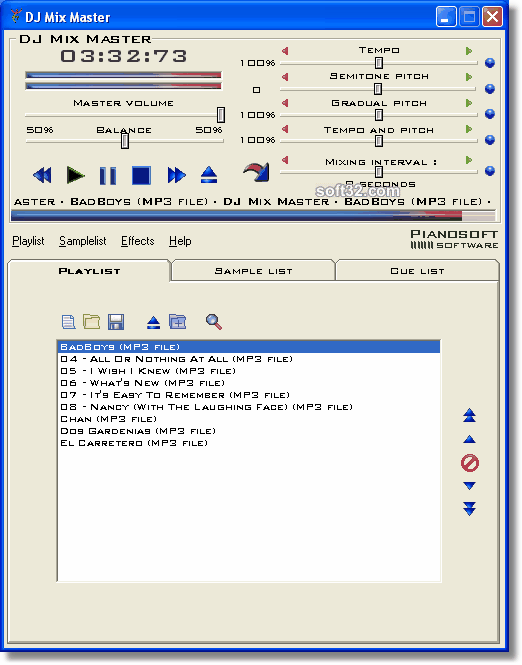Viewport: 522px width, 665px height.
Task: Increase Gradual pitch with the green right arrow
Action: pos(469,103)
